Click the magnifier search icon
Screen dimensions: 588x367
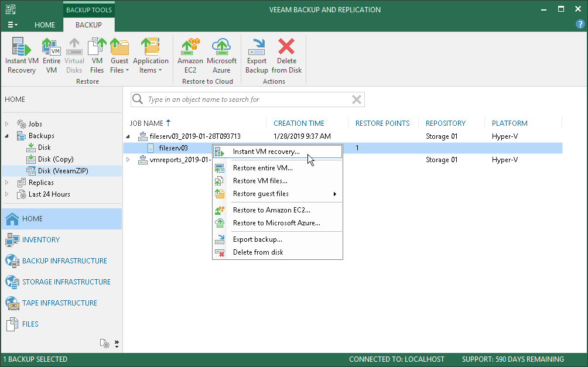click(138, 99)
